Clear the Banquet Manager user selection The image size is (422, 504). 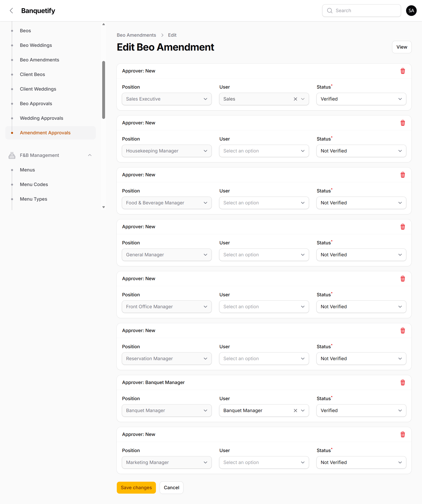pyautogui.click(x=295, y=410)
